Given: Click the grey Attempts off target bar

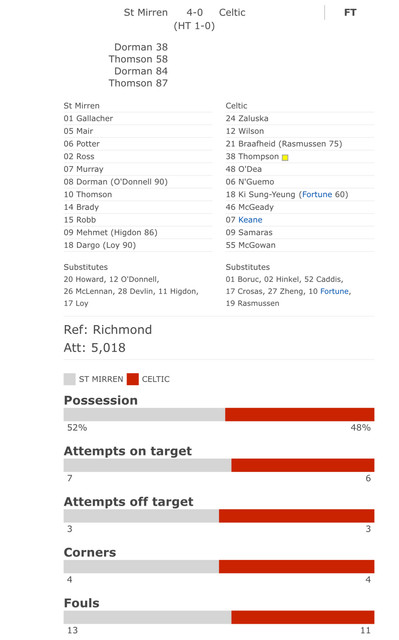Looking at the screenshot, I should click(x=142, y=516).
